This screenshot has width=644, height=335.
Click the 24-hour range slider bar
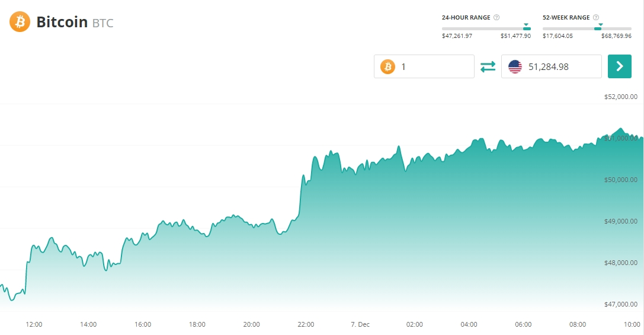[486, 28]
